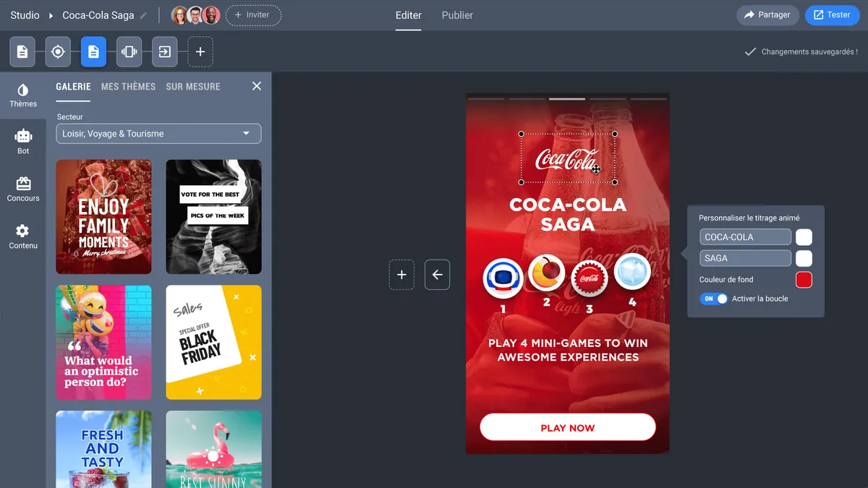Click the SAGA text input field
The width and height of the screenshot is (868, 488).
[x=745, y=258]
